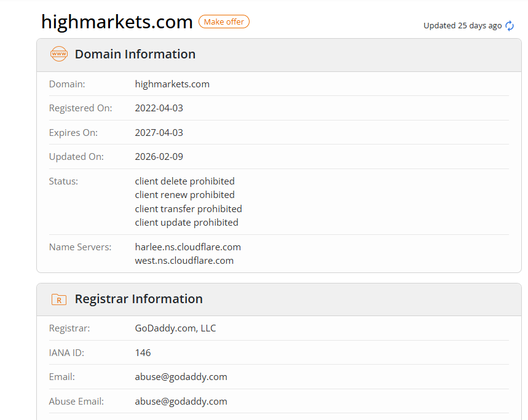Select name server west.ns.cloudflare.com
This screenshot has width=528, height=420.
pos(184,261)
